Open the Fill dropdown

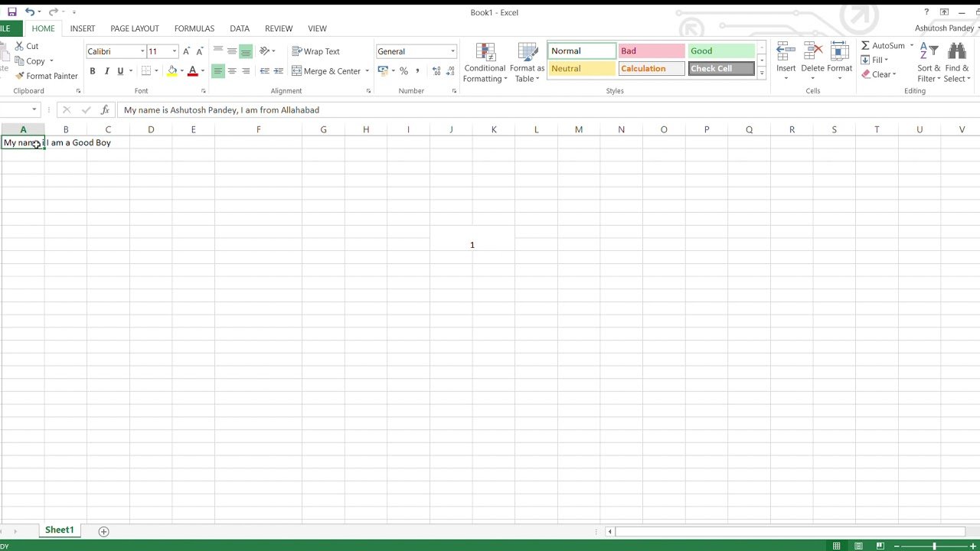(874, 60)
